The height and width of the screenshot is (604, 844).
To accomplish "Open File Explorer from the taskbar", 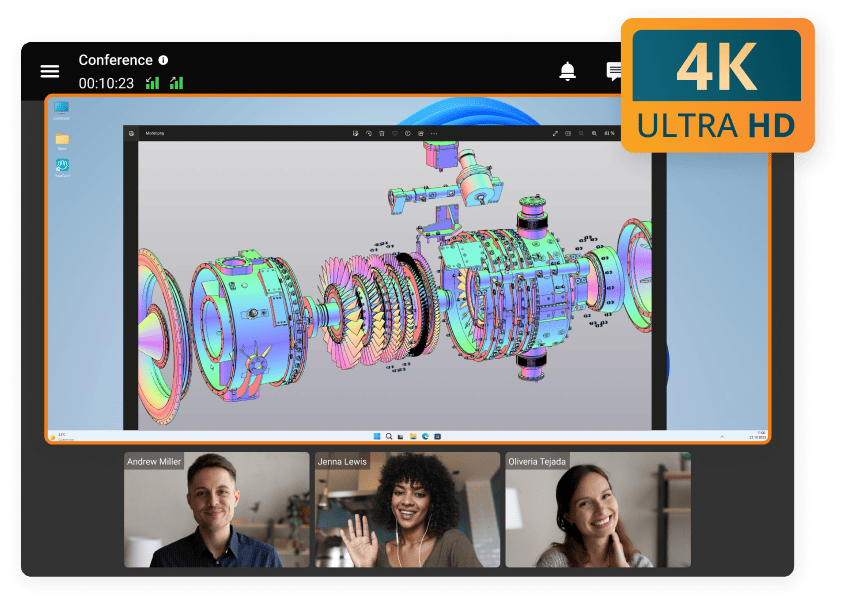I will [413, 436].
